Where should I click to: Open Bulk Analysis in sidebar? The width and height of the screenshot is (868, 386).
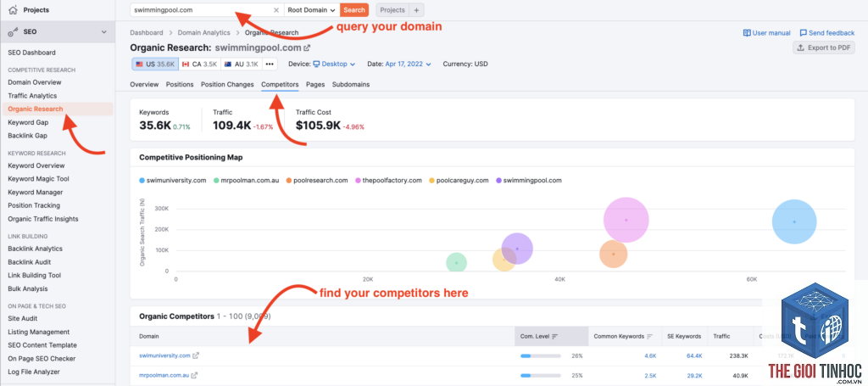click(28, 288)
